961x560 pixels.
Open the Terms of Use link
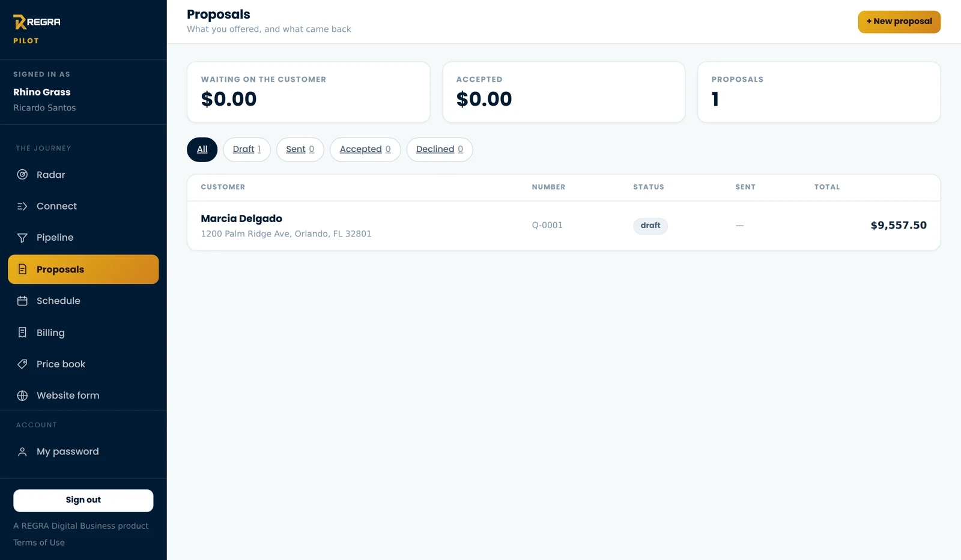point(39,543)
